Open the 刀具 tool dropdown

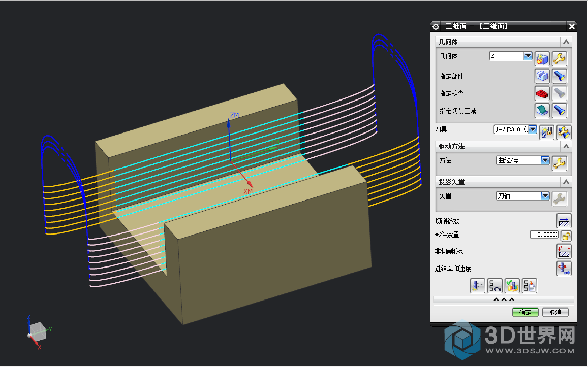pos(533,129)
